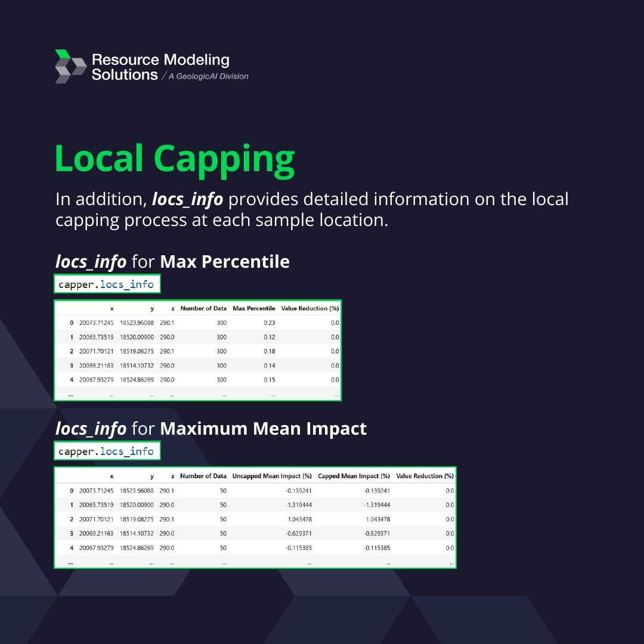Viewport: 644px width, 644px height.
Task: Click x value 20067.93279 in Max Percentile table
Action: pos(96,380)
